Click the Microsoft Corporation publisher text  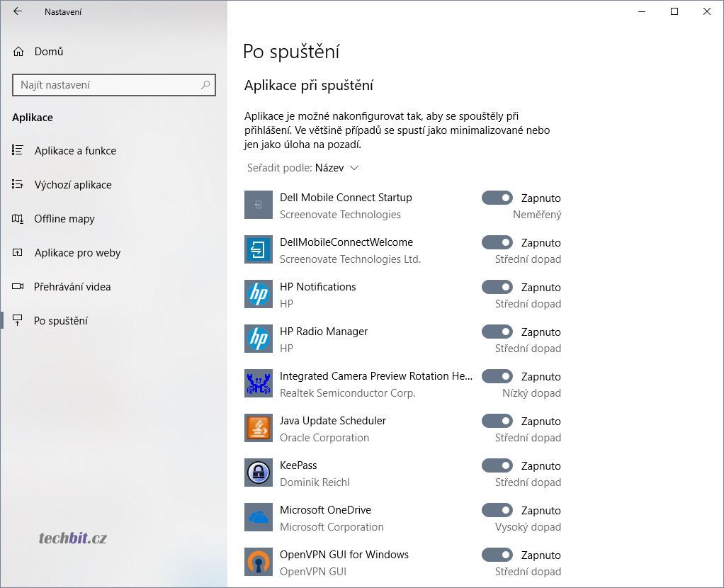click(x=332, y=527)
